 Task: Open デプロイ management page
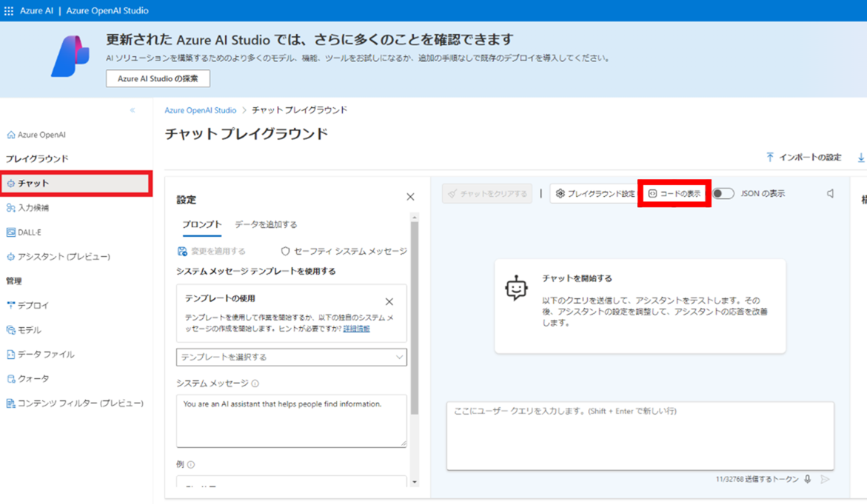coord(27,305)
